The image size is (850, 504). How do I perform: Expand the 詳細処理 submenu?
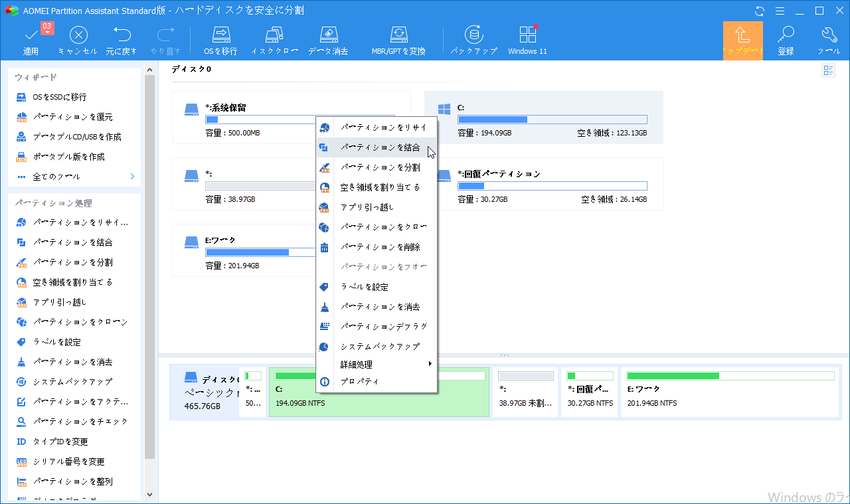point(377,365)
